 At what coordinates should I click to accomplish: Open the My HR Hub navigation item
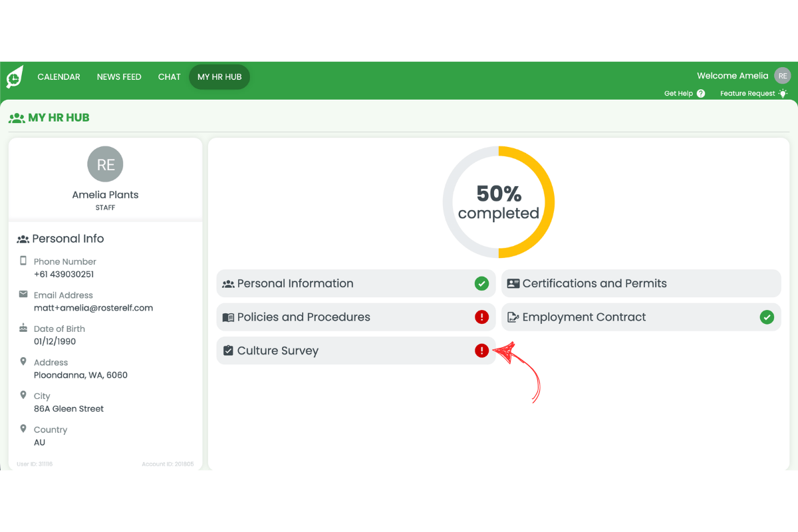(219, 76)
